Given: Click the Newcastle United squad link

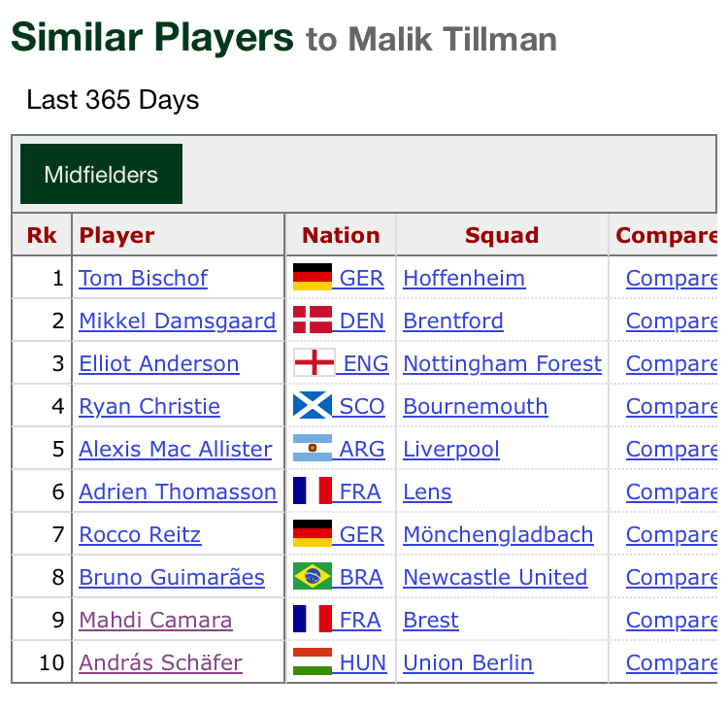Looking at the screenshot, I should pyautogui.click(x=495, y=578).
